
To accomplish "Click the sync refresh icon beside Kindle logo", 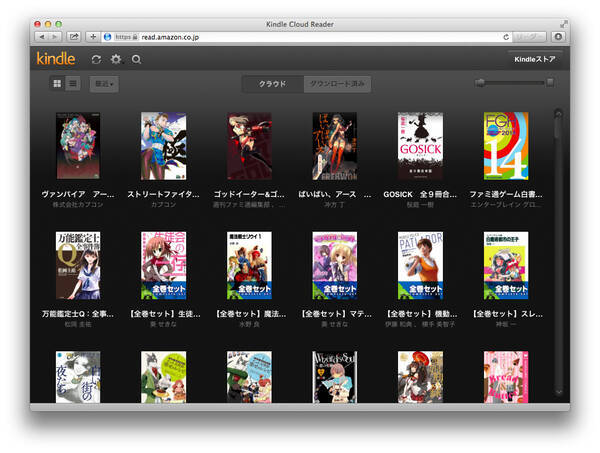I will tap(96, 59).
